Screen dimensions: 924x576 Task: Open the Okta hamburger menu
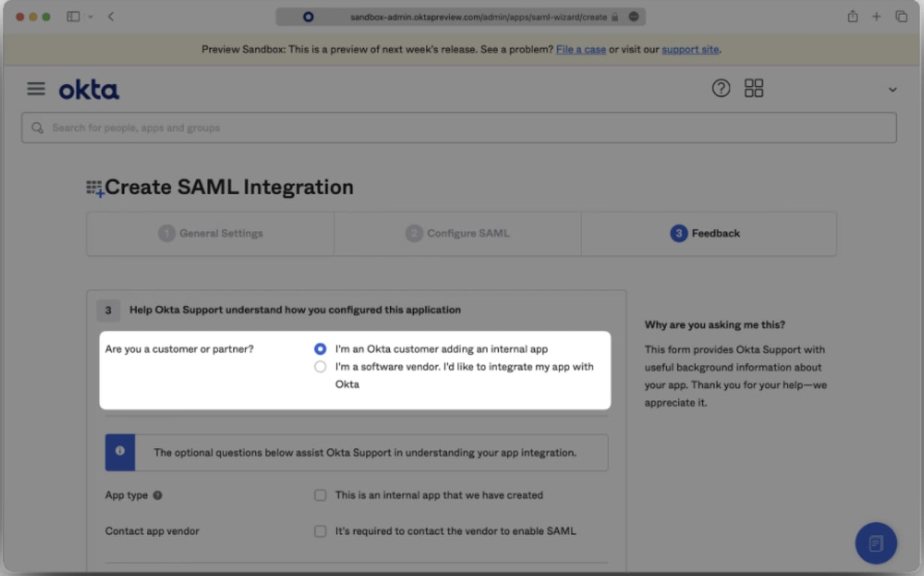coord(36,89)
